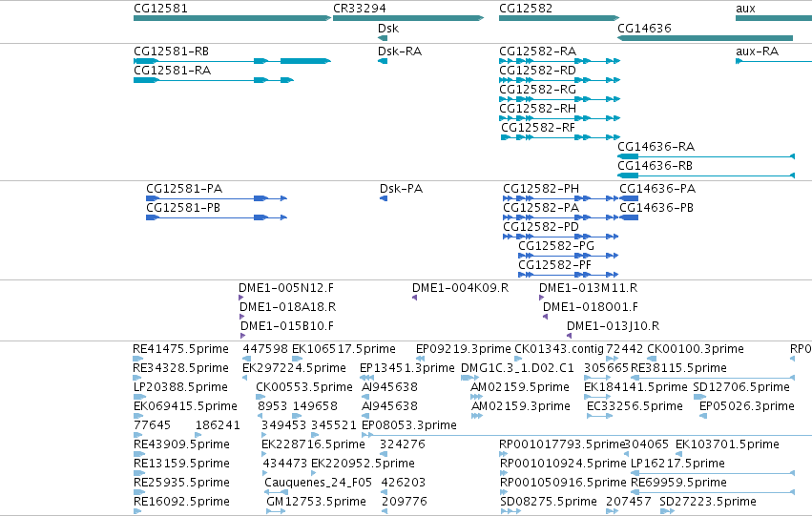Select transcript CG12581-RA

(214, 80)
